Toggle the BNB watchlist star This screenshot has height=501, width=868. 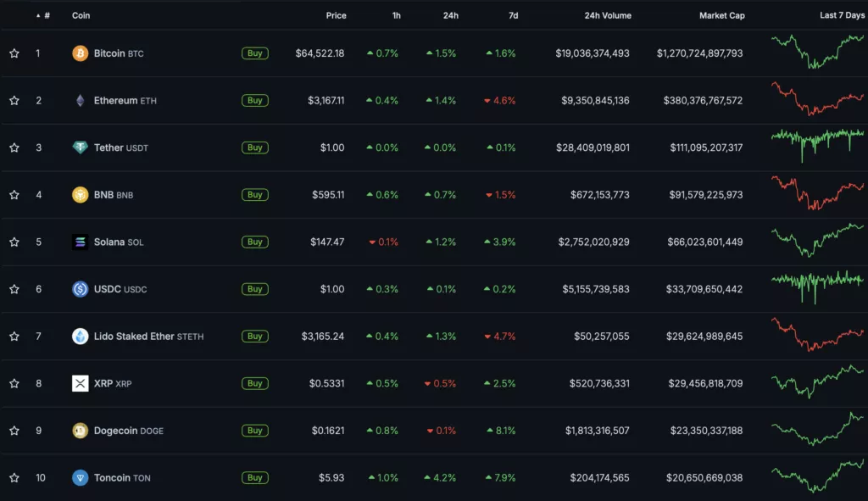click(x=14, y=195)
